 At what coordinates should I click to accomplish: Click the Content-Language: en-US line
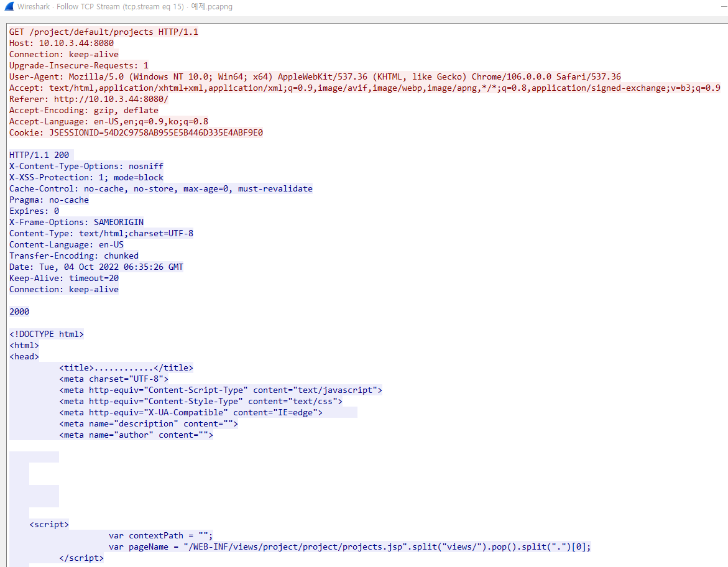point(67,244)
